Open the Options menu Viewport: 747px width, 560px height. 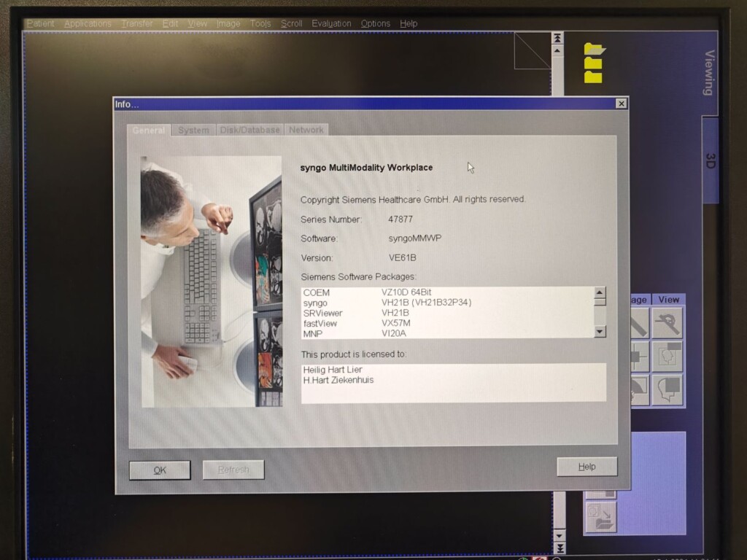[x=376, y=23]
